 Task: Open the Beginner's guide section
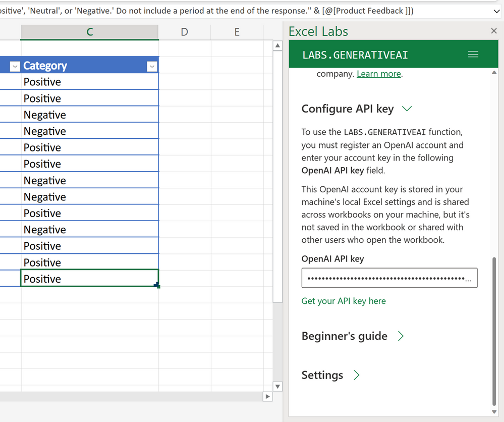click(x=353, y=336)
